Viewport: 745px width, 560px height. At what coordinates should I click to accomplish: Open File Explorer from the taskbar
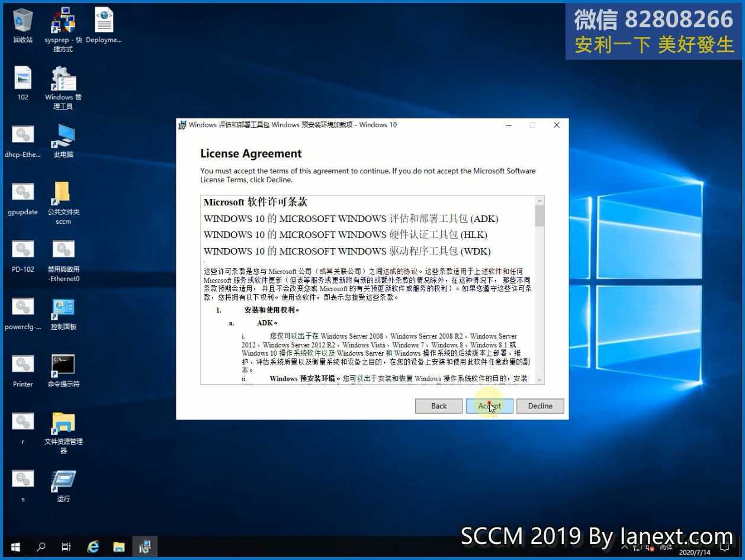(x=119, y=547)
